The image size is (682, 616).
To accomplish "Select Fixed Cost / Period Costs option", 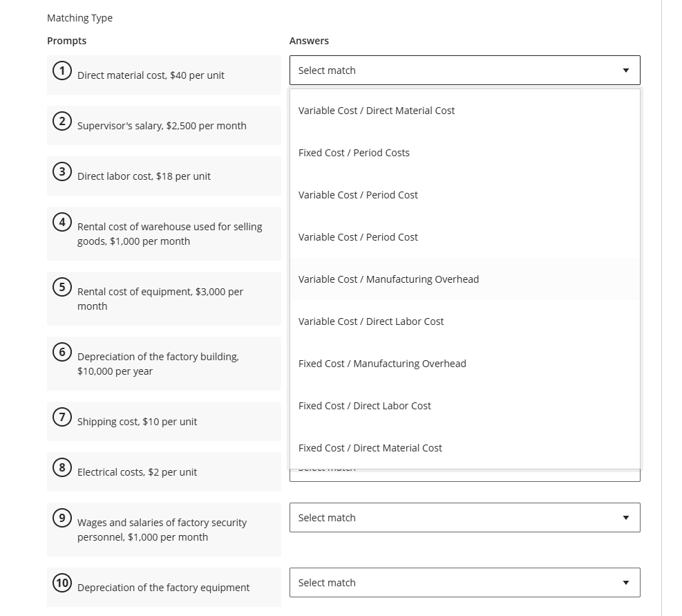I will (354, 152).
